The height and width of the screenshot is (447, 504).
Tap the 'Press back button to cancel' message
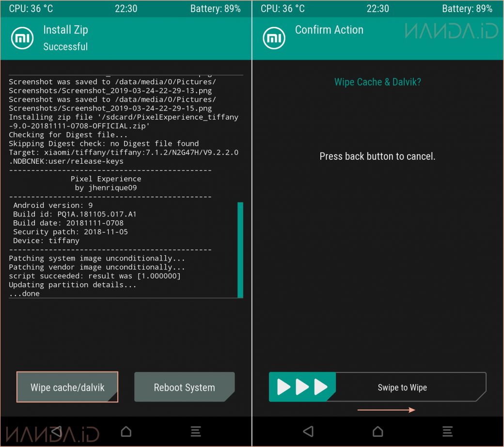pyautogui.click(x=378, y=156)
